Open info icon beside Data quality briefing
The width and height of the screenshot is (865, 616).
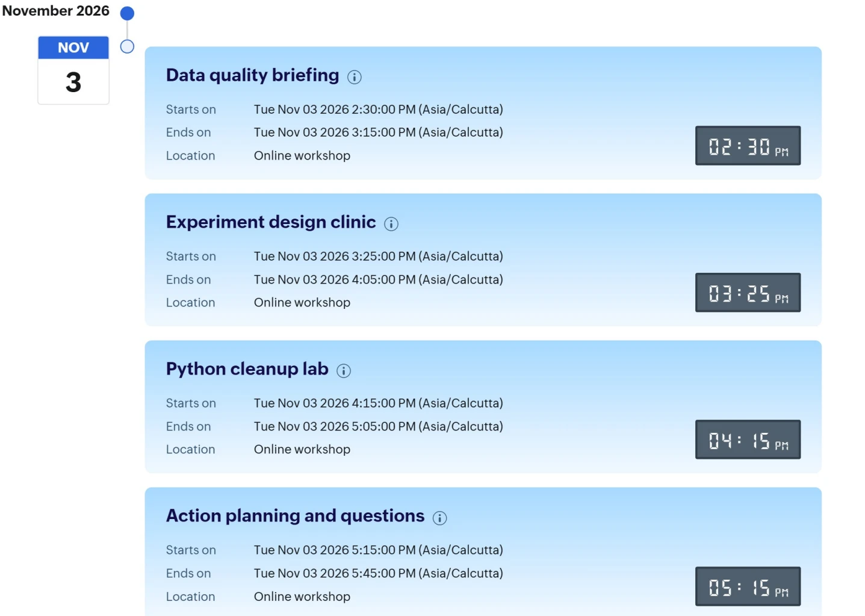pos(355,77)
